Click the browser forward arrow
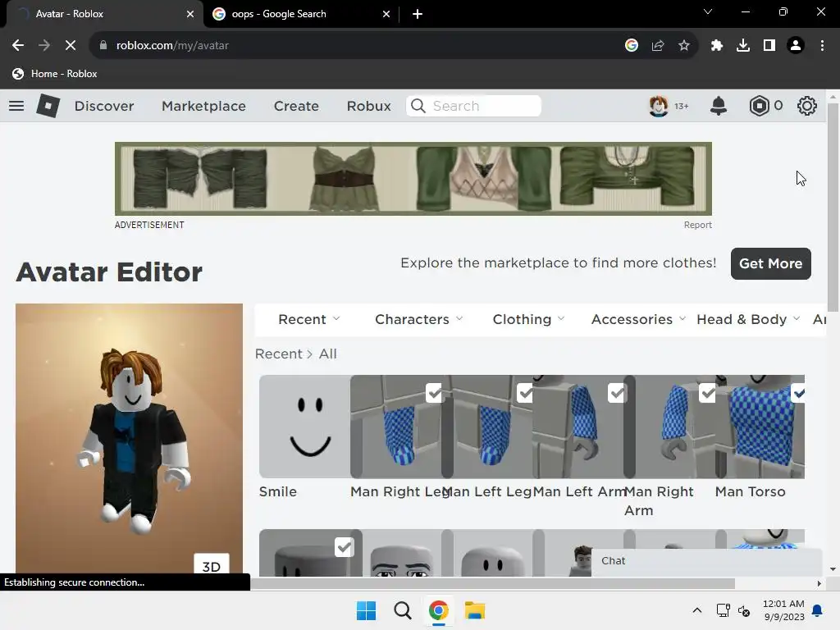This screenshot has width=840, height=630. pos(44,46)
